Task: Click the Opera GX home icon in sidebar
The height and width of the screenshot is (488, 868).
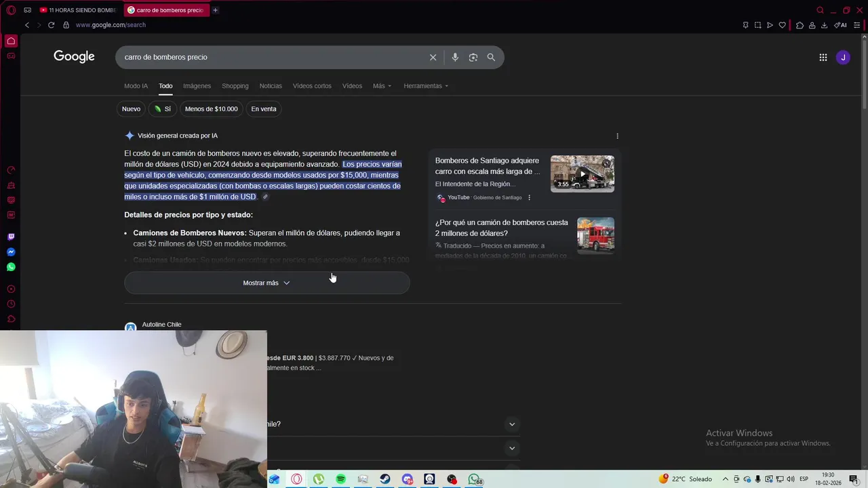Action: point(11,41)
